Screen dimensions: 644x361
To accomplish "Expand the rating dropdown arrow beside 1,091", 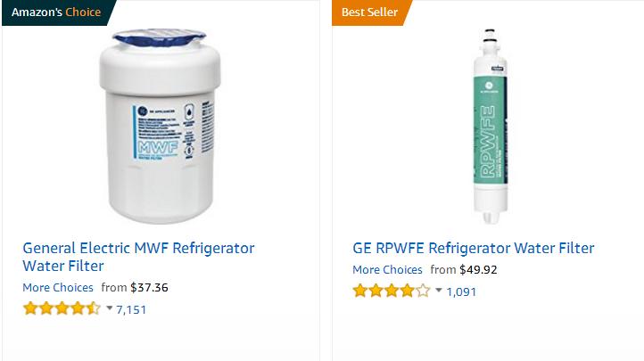I will tap(439, 290).
